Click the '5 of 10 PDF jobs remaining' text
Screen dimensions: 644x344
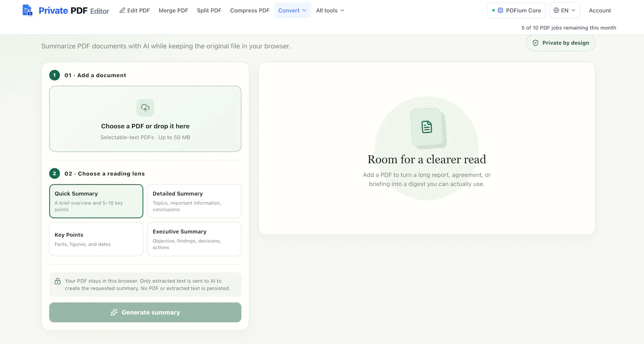click(x=569, y=28)
